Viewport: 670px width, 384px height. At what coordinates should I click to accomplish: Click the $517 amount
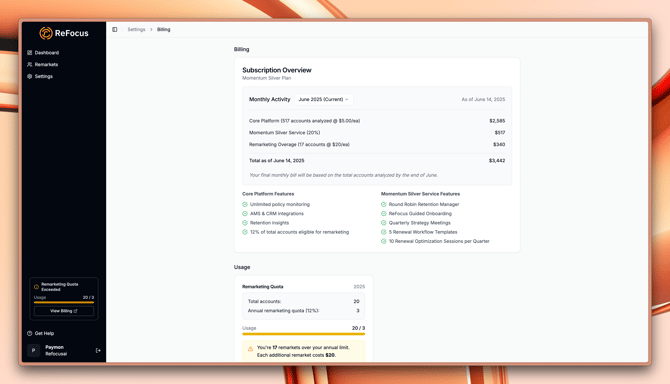(500, 133)
